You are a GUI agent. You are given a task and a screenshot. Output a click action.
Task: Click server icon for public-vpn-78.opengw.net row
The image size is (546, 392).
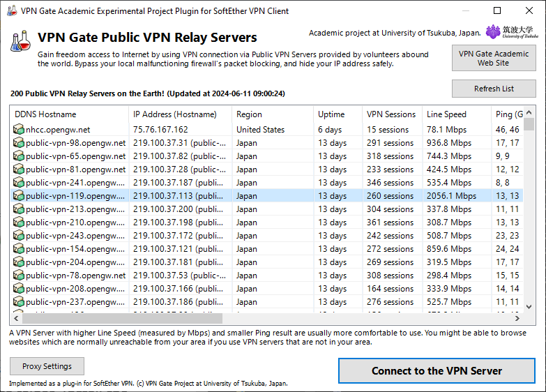click(x=18, y=276)
